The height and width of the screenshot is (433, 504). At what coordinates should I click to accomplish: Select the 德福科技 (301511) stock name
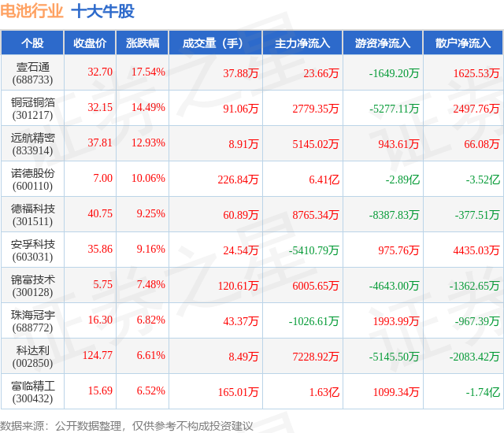32,215
